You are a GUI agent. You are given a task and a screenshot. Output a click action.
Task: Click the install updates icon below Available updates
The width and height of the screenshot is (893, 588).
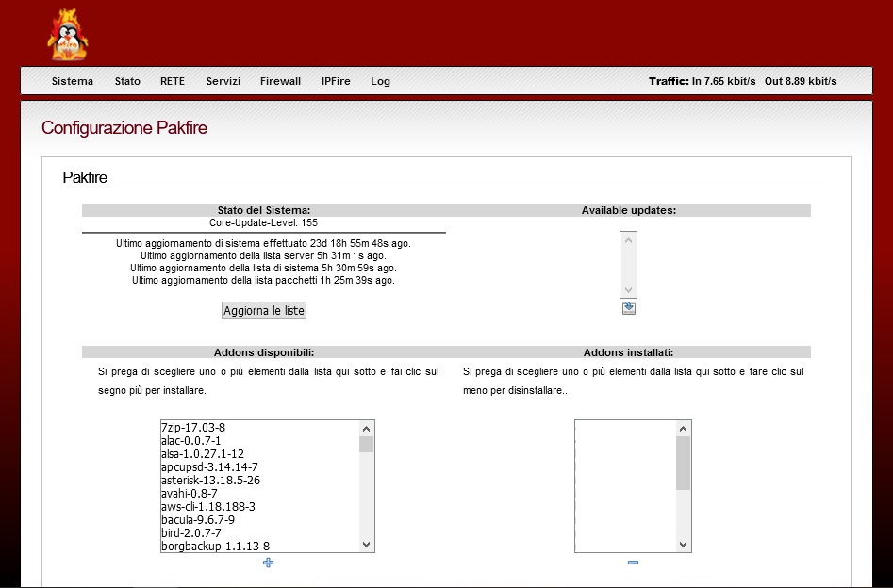tap(629, 308)
